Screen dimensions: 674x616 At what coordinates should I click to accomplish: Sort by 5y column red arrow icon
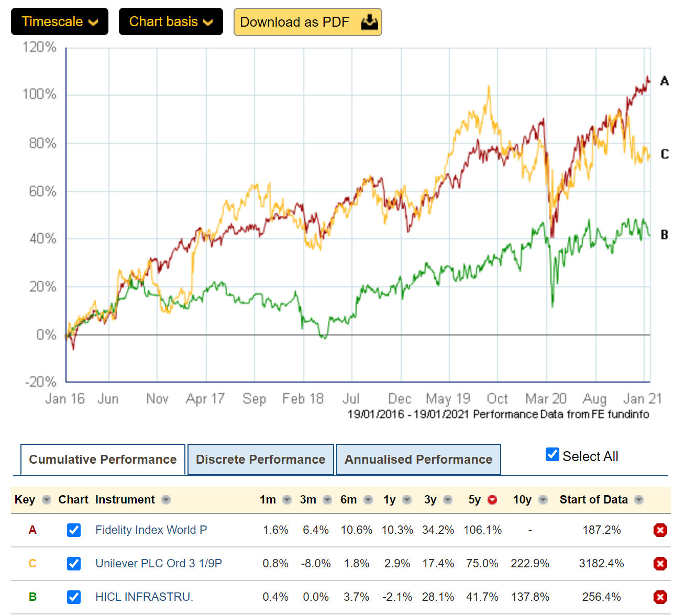[492, 500]
